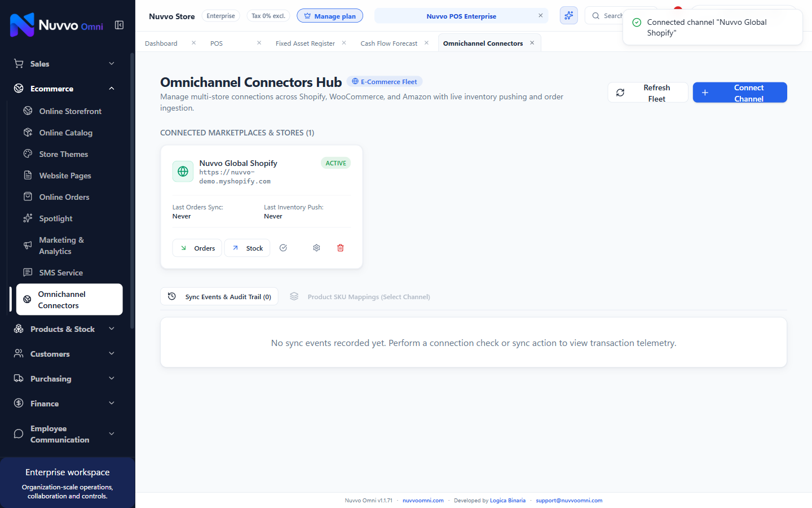Screen dimensions: 812x508
Task: Switch to the POS tab
Action: coord(217,43)
